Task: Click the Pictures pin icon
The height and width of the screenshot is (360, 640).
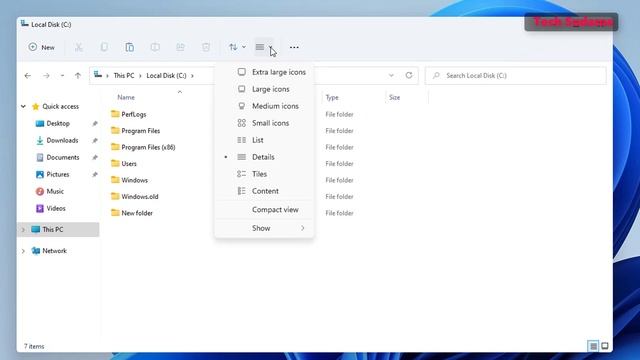Action: click(x=95, y=174)
